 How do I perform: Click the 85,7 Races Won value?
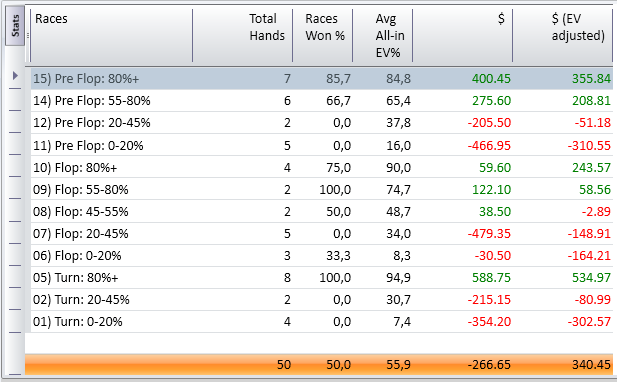(x=338, y=79)
